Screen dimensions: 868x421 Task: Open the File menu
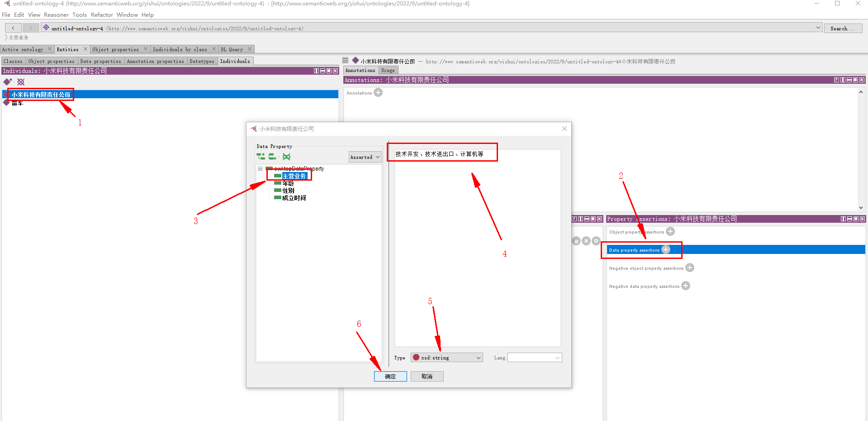pos(6,15)
